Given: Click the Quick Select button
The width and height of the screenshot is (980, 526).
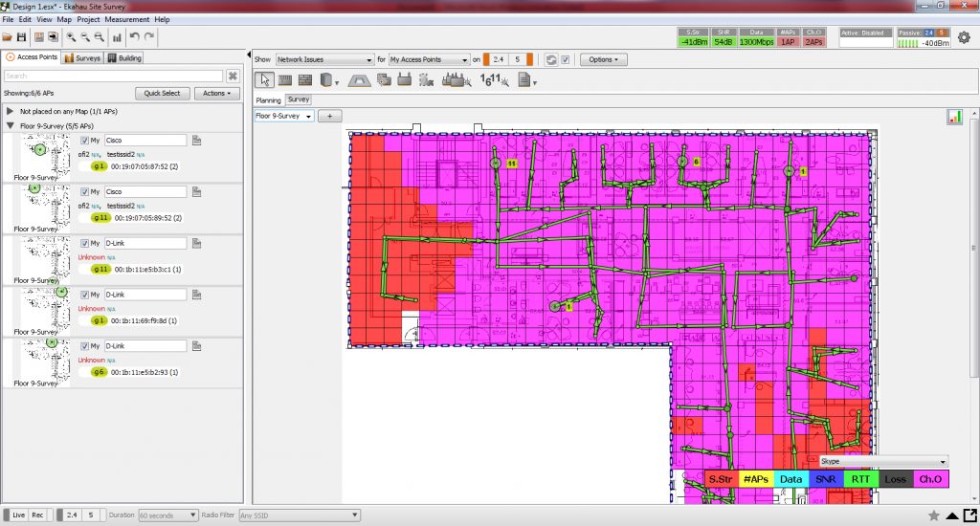Looking at the screenshot, I should pos(162,94).
